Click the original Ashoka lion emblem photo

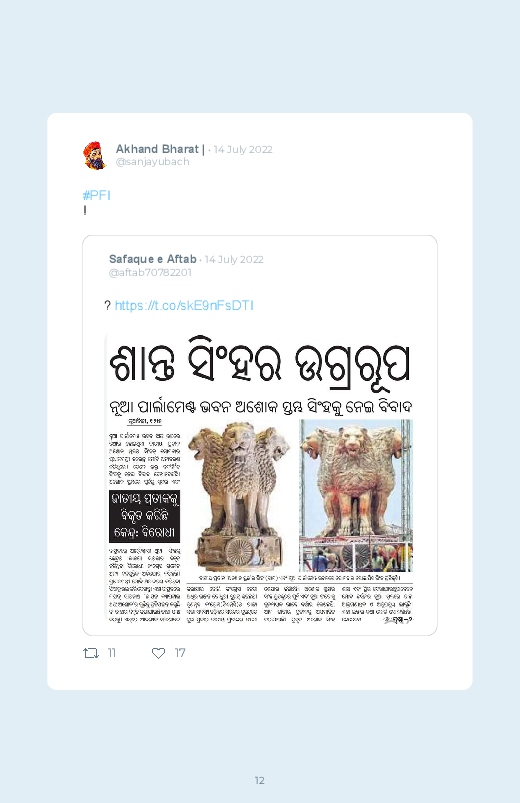point(239,496)
